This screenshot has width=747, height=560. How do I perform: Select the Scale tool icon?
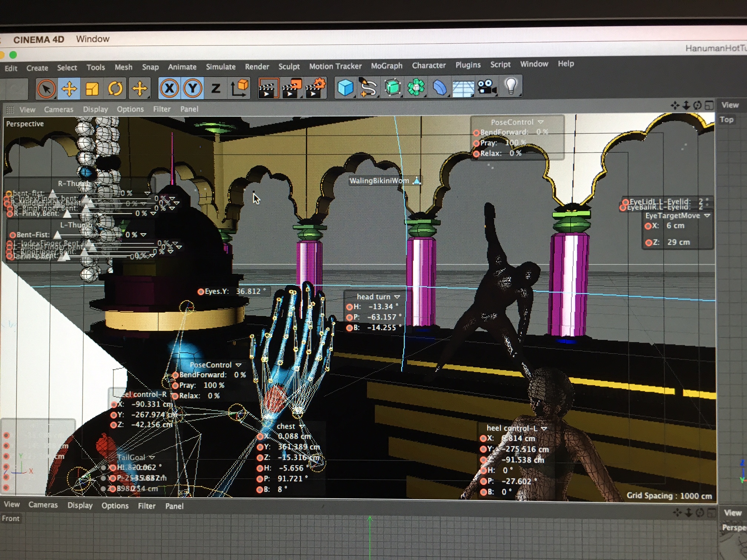92,89
